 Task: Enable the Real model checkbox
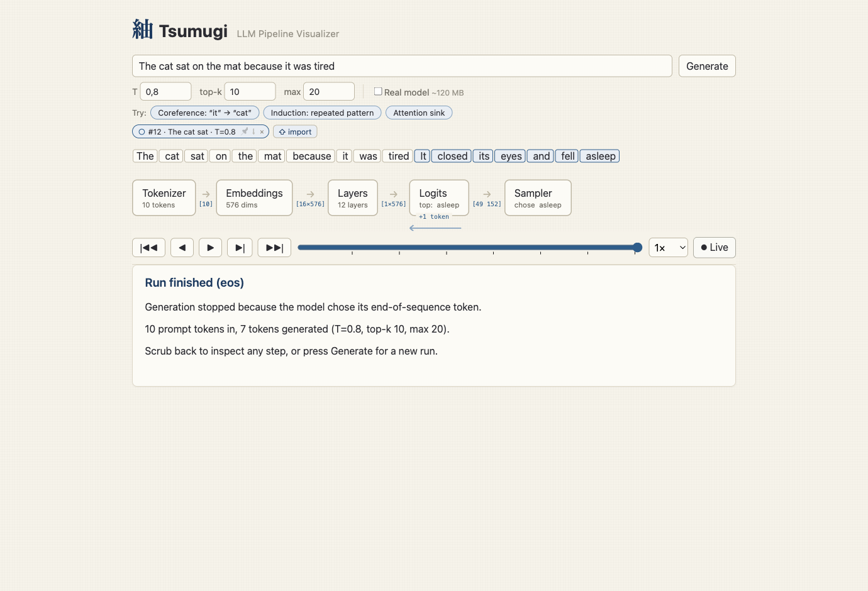(378, 91)
